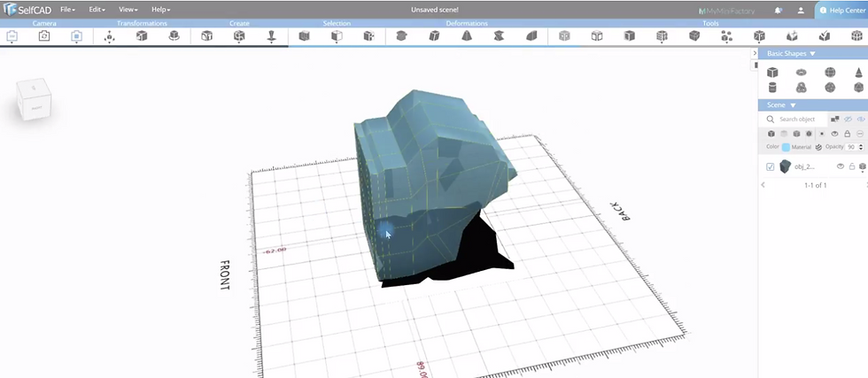Toggle visibility eye for obj_2
Image resolution: width=868 pixels, height=378 pixels.
tap(841, 166)
